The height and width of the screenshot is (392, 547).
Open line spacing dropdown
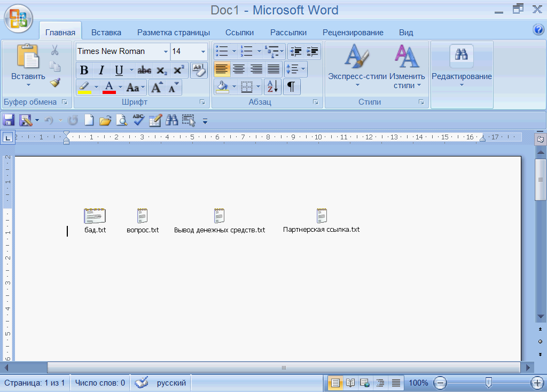(x=296, y=69)
